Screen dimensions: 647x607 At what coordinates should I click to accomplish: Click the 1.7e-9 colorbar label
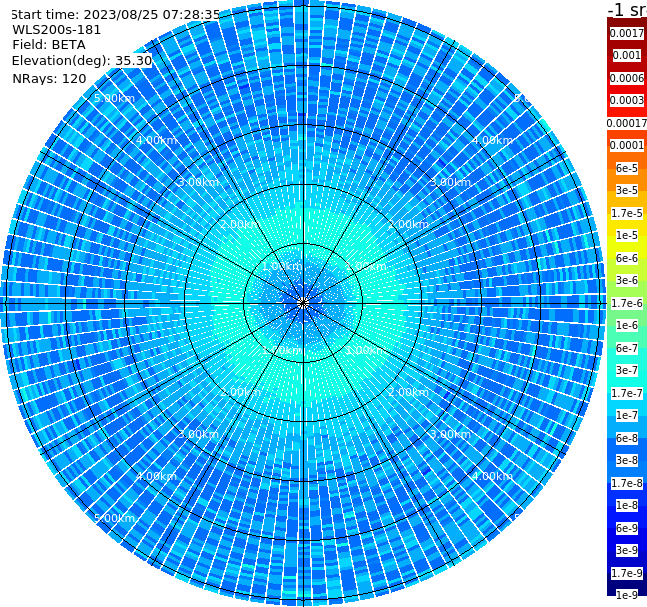click(627, 573)
